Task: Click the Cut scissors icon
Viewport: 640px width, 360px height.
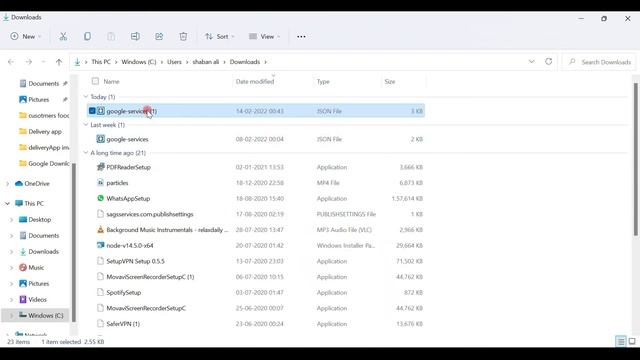Action: pos(63,36)
